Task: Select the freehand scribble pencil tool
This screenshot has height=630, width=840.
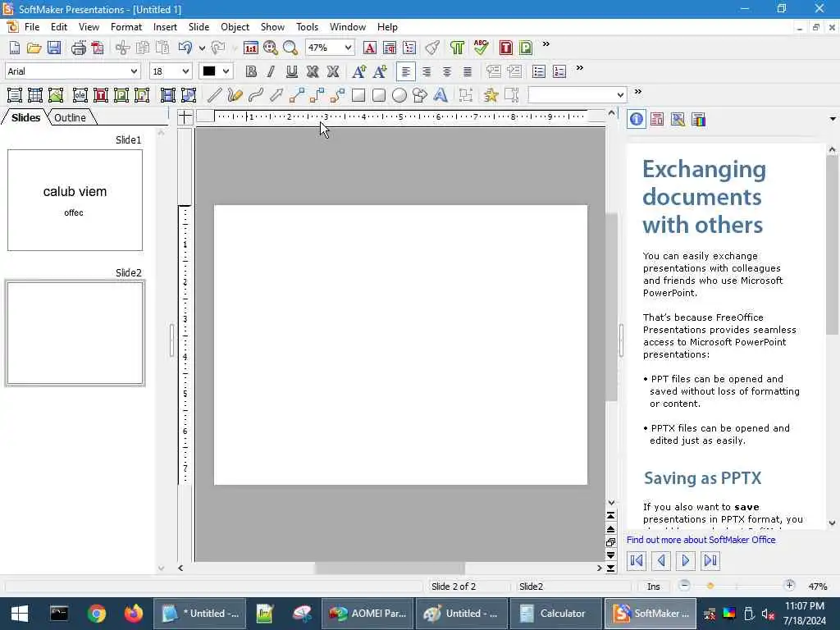Action: point(235,95)
